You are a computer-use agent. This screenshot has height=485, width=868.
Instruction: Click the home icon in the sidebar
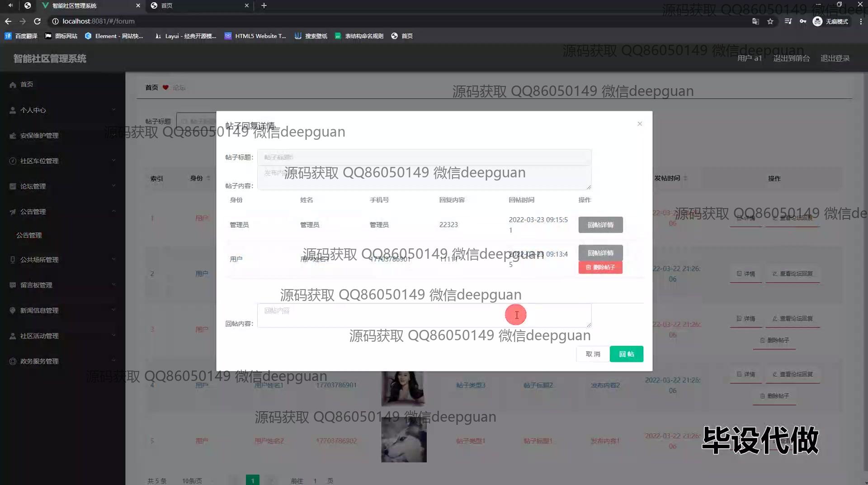pyautogui.click(x=13, y=85)
